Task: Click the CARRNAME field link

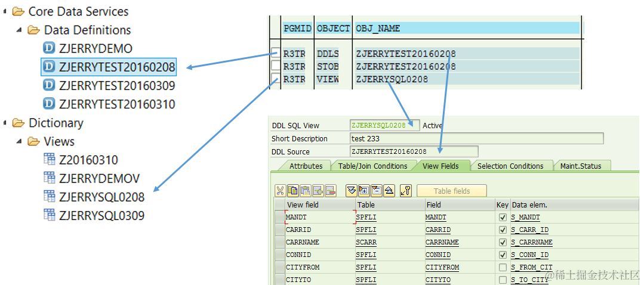Action: click(442, 242)
